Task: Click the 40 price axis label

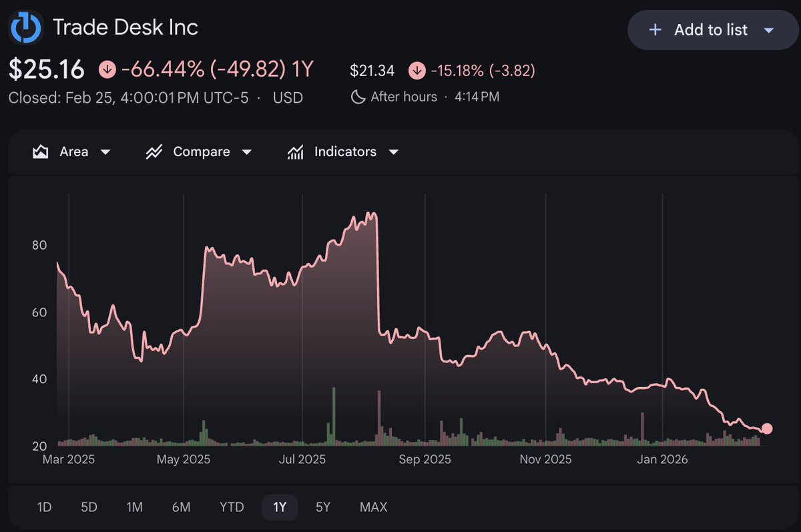Action: click(x=39, y=378)
